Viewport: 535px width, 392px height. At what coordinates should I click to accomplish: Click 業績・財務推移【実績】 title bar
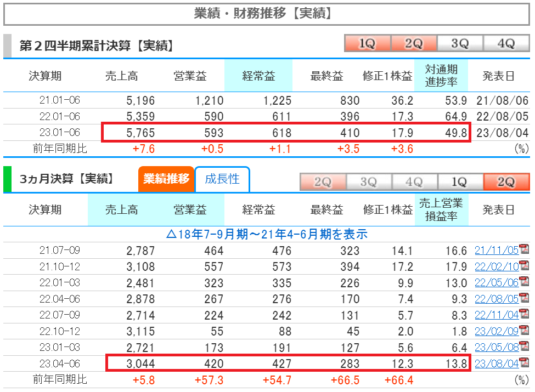(267, 14)
